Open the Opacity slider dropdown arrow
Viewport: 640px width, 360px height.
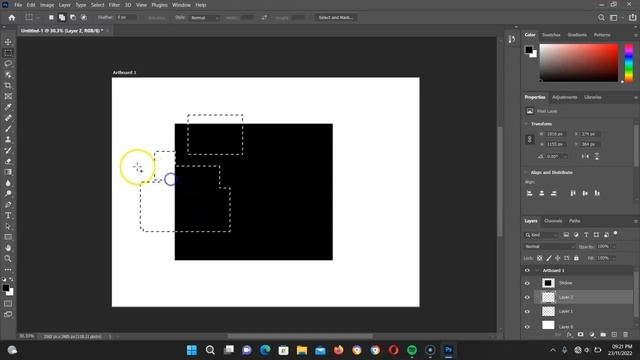click(x=613, y=247)
